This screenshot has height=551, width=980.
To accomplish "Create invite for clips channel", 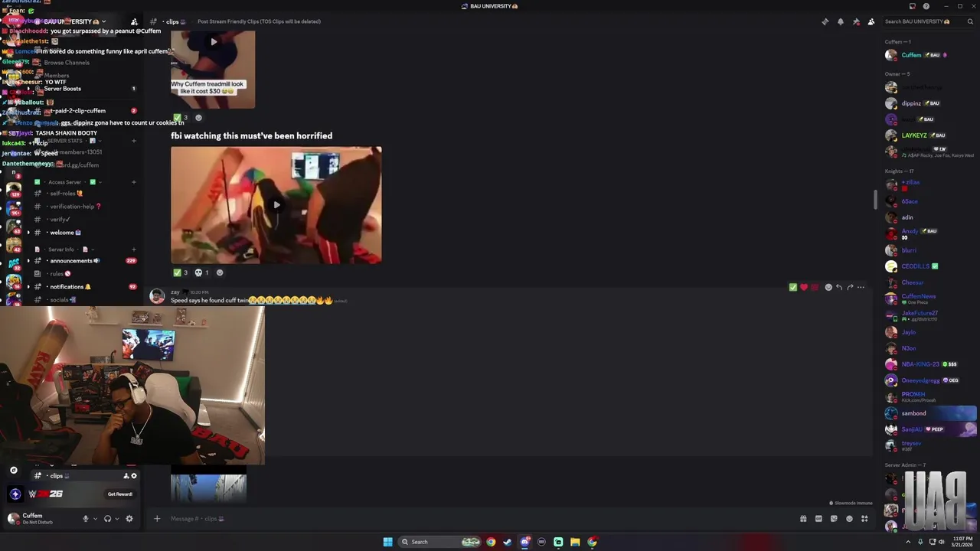I will pyautogui.click(x=126, y=476).
